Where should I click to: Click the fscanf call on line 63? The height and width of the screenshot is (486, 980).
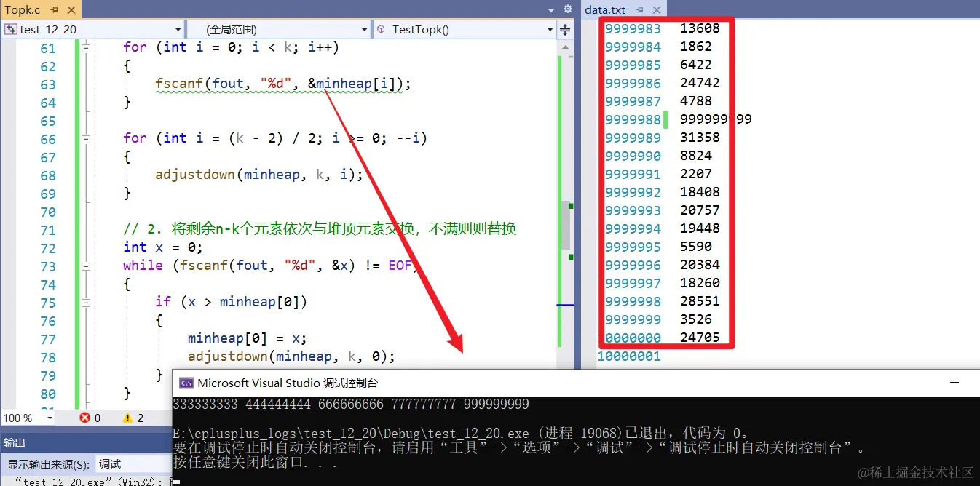click(283, 84)
